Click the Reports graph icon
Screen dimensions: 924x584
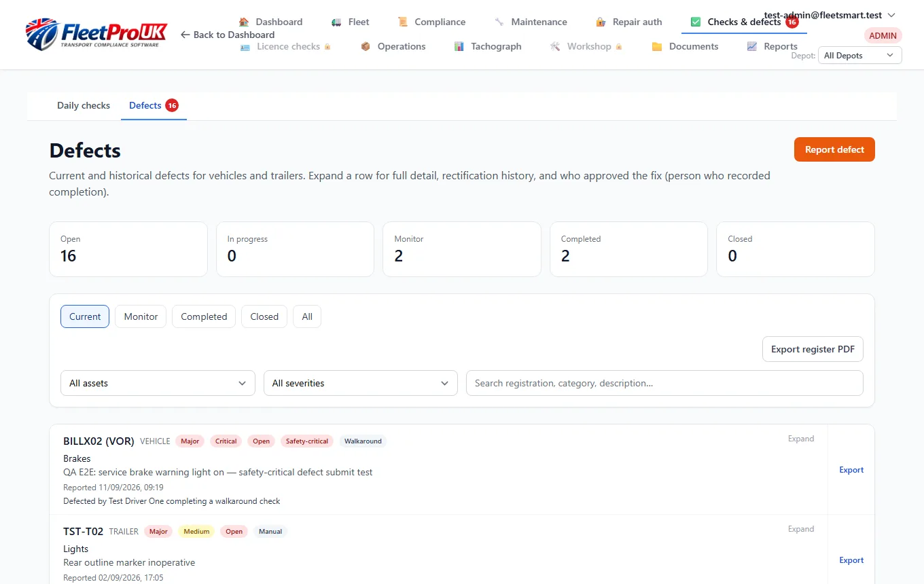752,46
